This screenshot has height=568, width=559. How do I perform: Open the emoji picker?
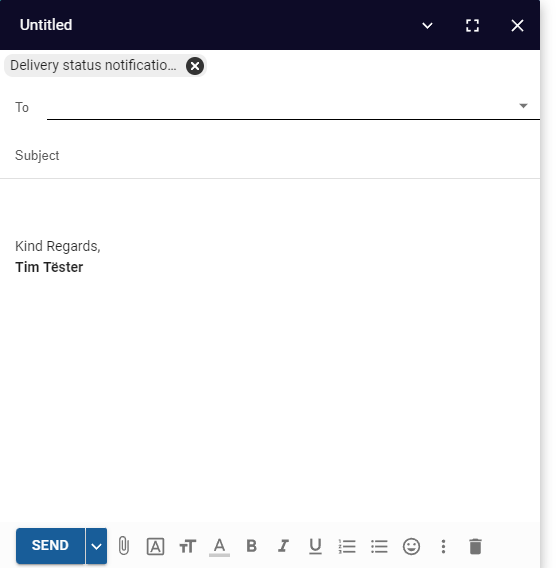[411, 546]
